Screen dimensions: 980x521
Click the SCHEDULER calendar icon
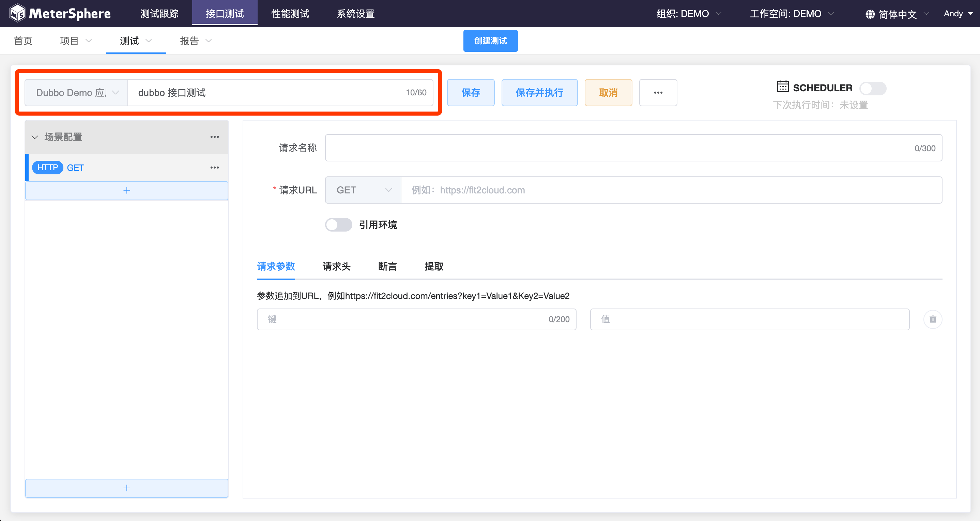[783, 87]
